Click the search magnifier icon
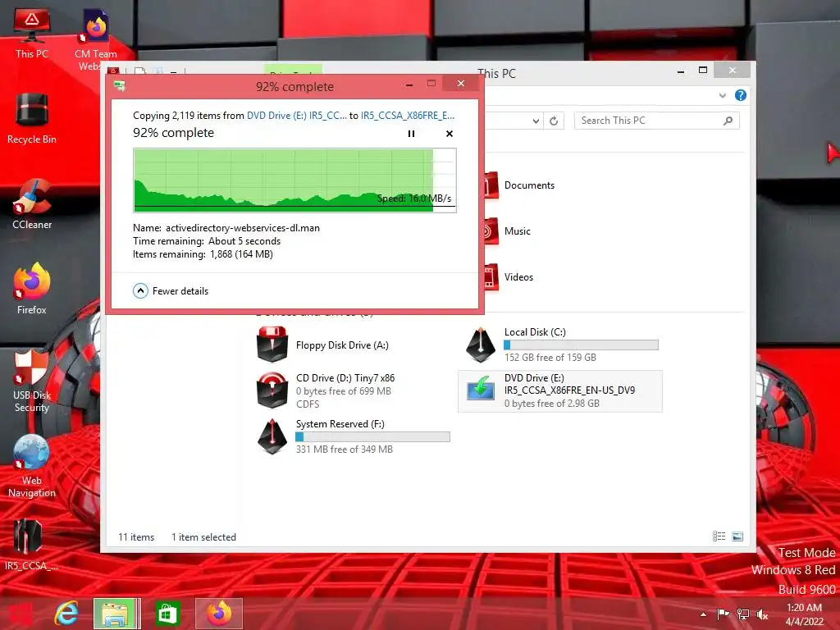 pyautogui.click(x=728, y=121)
